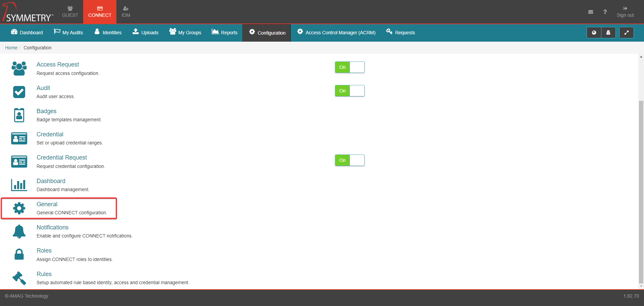The width and height of the screenshot is (644, 306).
Task: Toggle the Access Request On switch
Action: [x=350, y=67]
